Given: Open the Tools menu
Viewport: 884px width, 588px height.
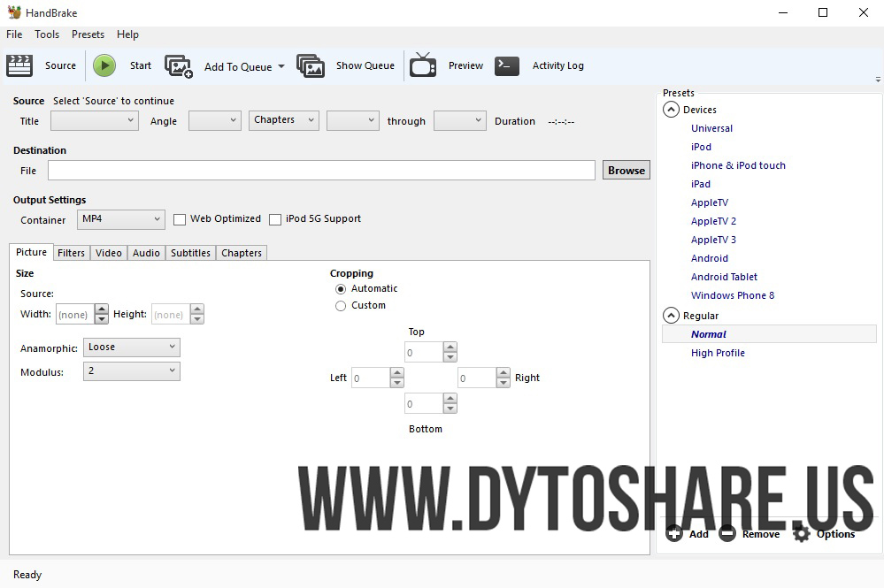Looking at the screenshot, I should [47, 34].
